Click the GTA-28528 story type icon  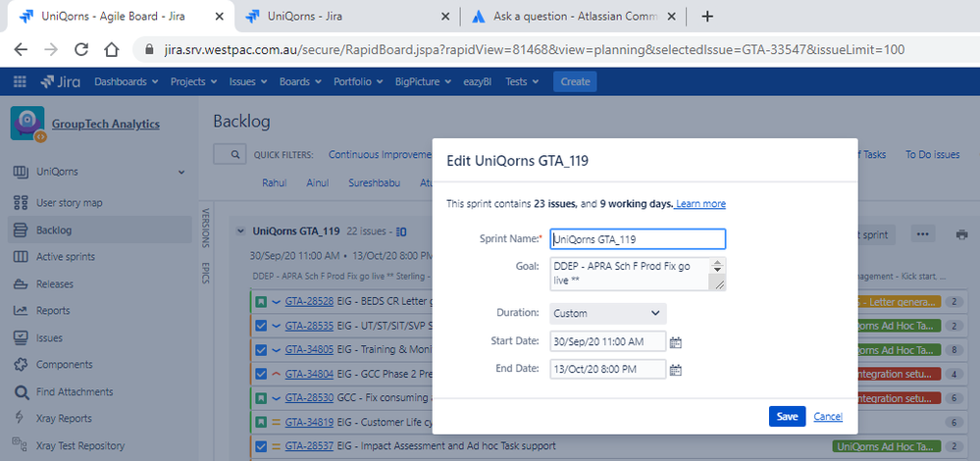tap(261, 302)
